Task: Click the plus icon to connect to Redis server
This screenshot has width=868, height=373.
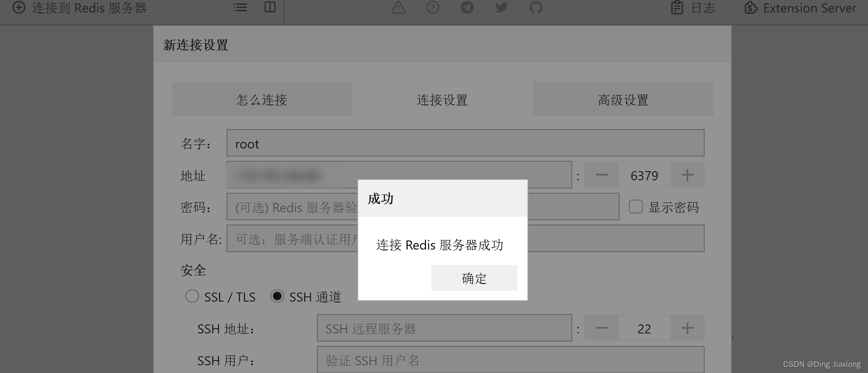Action: 18,8
